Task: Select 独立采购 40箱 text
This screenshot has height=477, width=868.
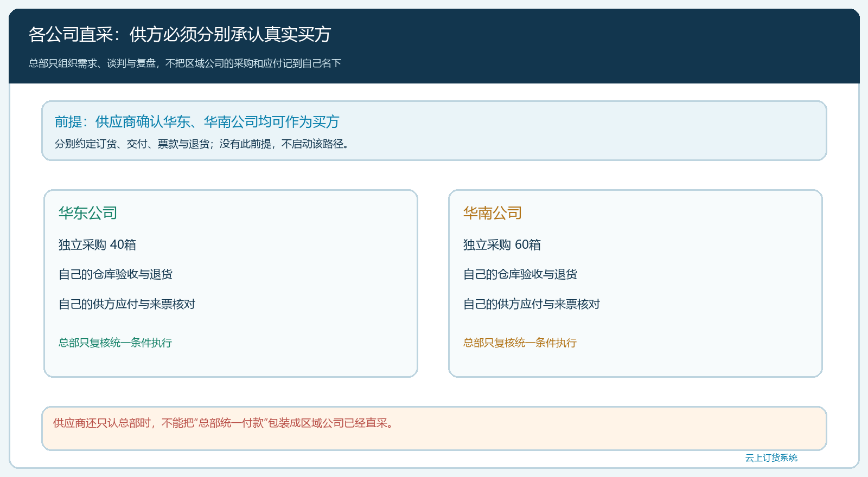Action: 97,245
